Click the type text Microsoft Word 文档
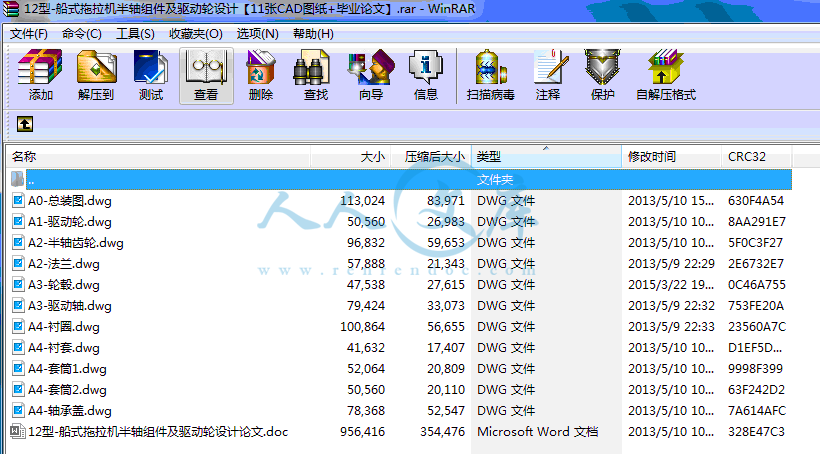Screen dimensions: 820x454 click(538, 432)
